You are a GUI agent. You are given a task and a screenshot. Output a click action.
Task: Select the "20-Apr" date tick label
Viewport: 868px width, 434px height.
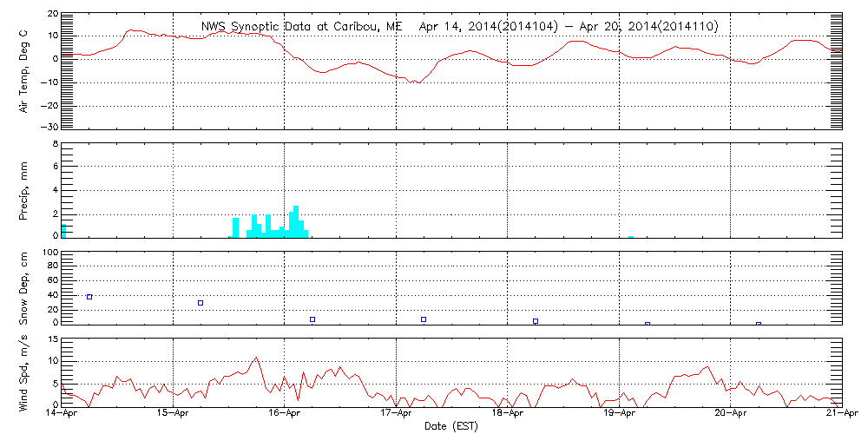(731, 415)
